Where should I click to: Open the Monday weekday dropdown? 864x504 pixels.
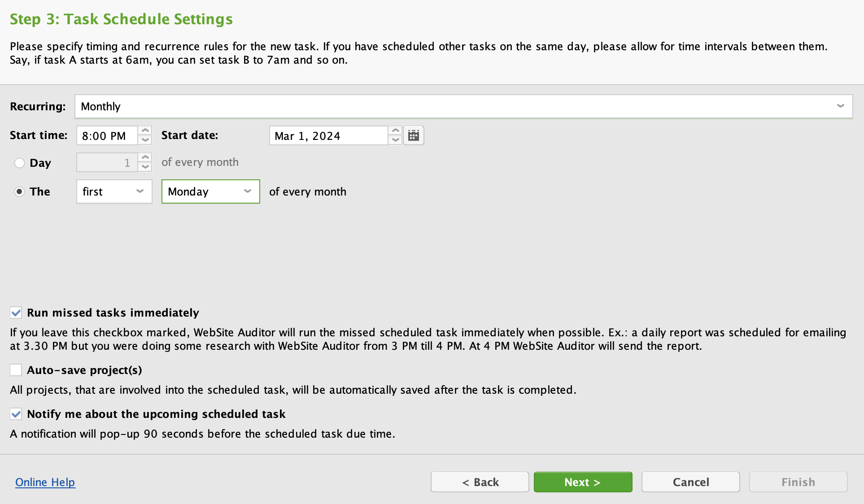[210, 191]
